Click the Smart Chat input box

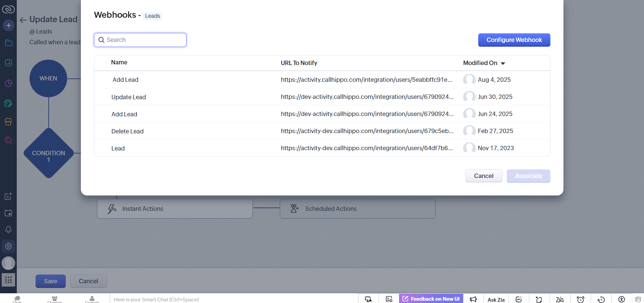pos(234,299)
